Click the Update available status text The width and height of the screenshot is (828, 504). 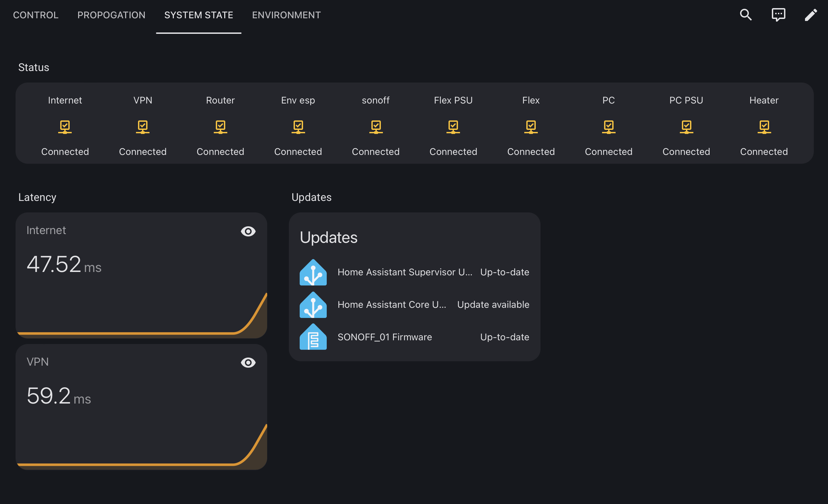(x=493, y=304)
